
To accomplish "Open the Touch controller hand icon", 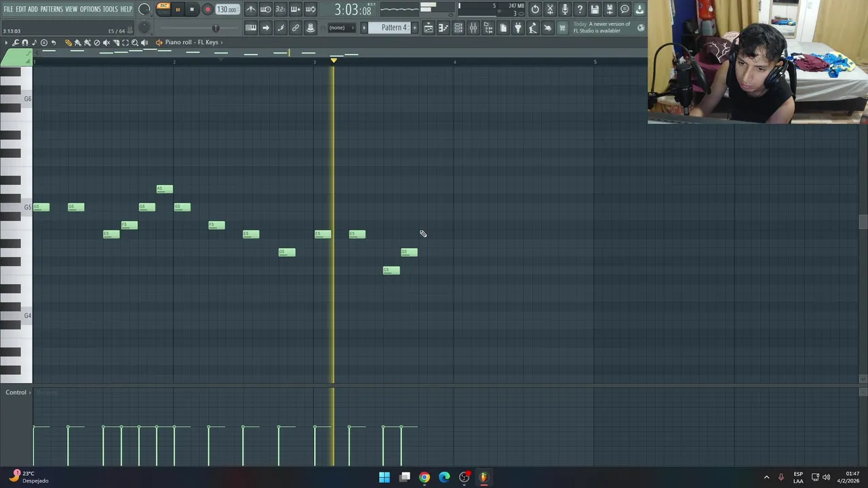I will (548, 28).
